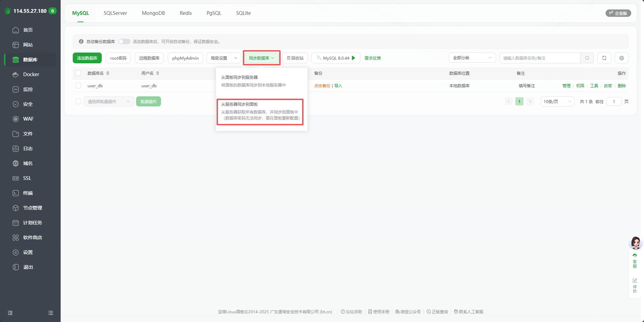The image size is (644, 322).
Task: Expand the 全部分类 category dropdown
Action: [x=472, y=58]
